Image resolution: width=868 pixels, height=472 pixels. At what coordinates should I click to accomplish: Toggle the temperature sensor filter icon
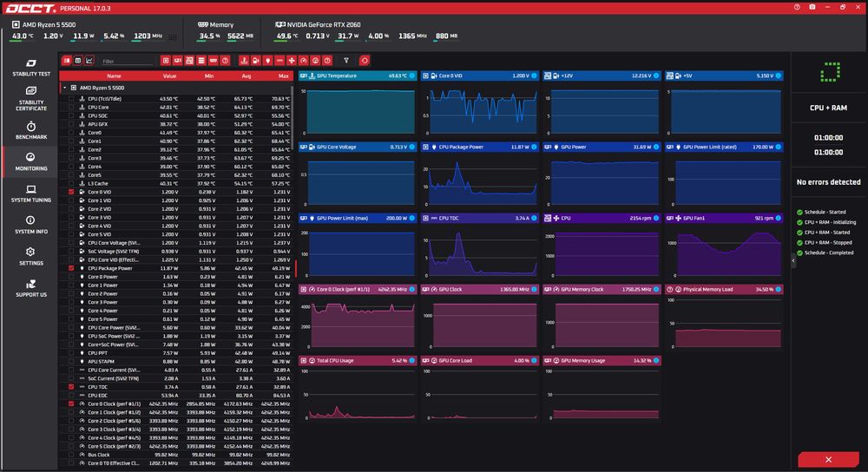click(244, 61)
